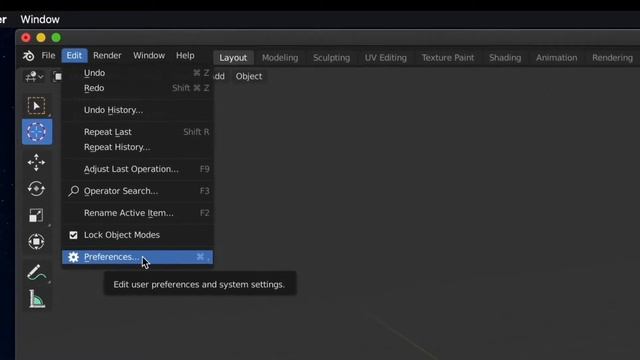This screenshot has width=640, height=360.
Task: Open the editor type dropdown
Action: click(x=34, y=76)
